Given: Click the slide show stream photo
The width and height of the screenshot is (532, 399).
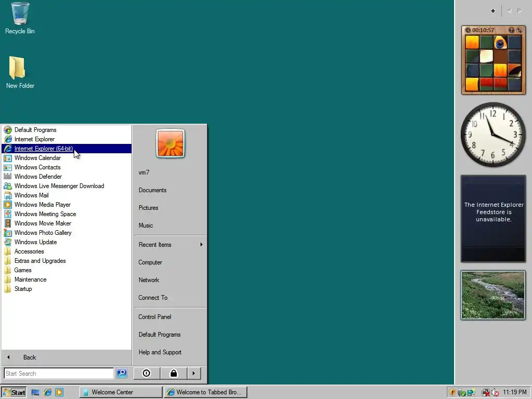Looking at the screenshot, I should 493,295.
